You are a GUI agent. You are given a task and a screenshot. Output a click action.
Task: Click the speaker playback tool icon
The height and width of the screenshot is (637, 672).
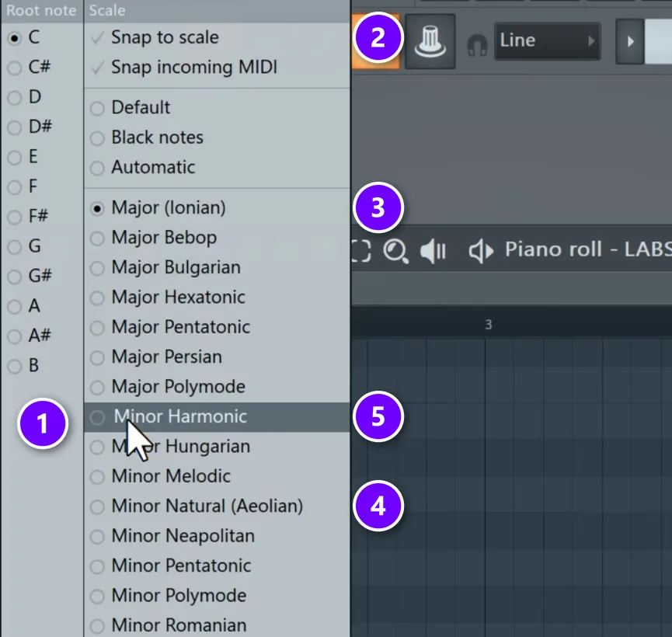point(433,250)
